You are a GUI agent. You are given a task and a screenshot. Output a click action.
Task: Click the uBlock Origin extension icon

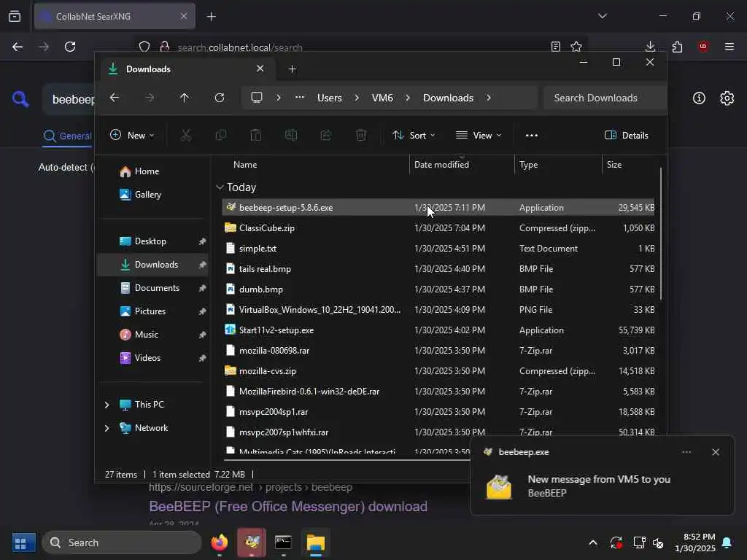click(x=703, y=47)
